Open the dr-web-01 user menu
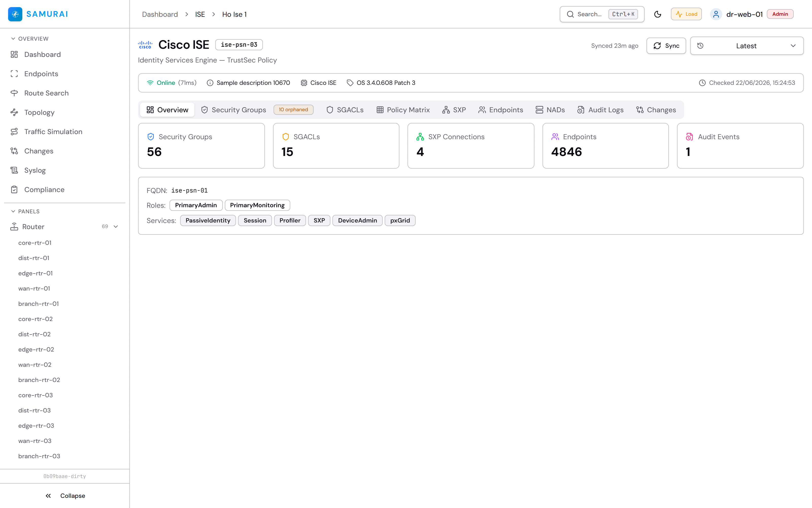The width and height of the screenshot is (812, 508). click(x=752, y=14)
